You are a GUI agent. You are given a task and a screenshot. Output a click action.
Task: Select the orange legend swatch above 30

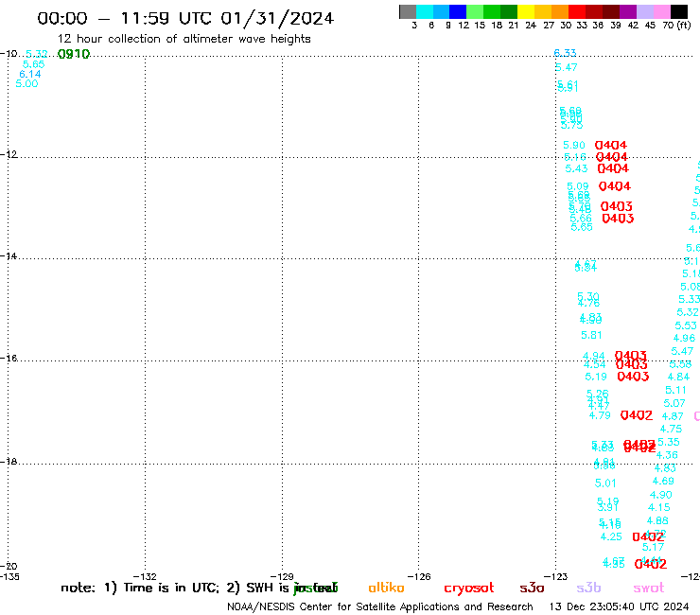pyautogui.click(x=560, y=11)
